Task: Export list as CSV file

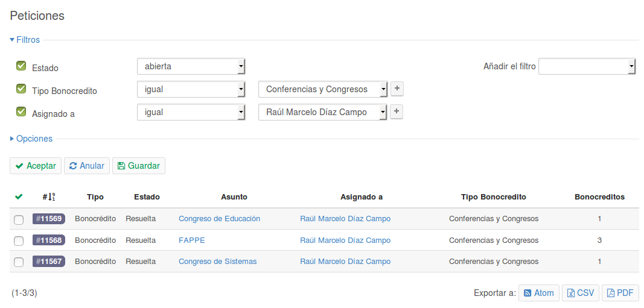Action: [581, 293]
